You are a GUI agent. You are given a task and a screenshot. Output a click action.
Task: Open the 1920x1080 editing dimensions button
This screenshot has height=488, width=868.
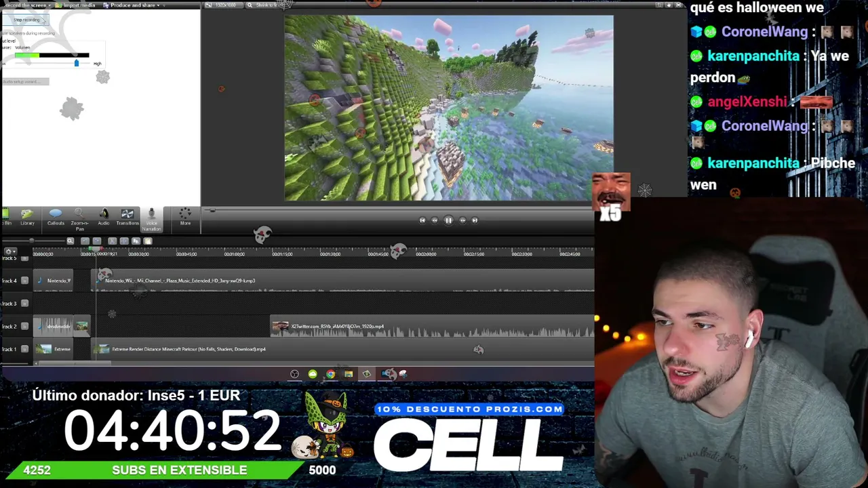click(223, 5)
